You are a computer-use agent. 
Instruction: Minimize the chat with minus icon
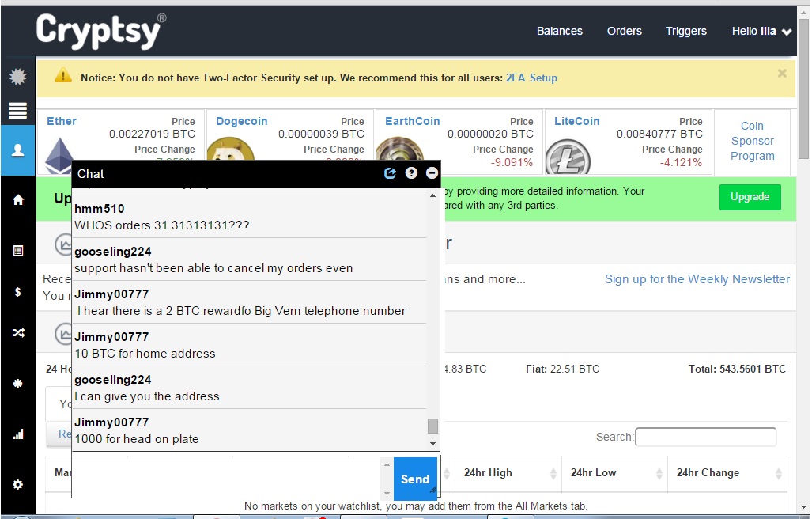click(432, 173)
